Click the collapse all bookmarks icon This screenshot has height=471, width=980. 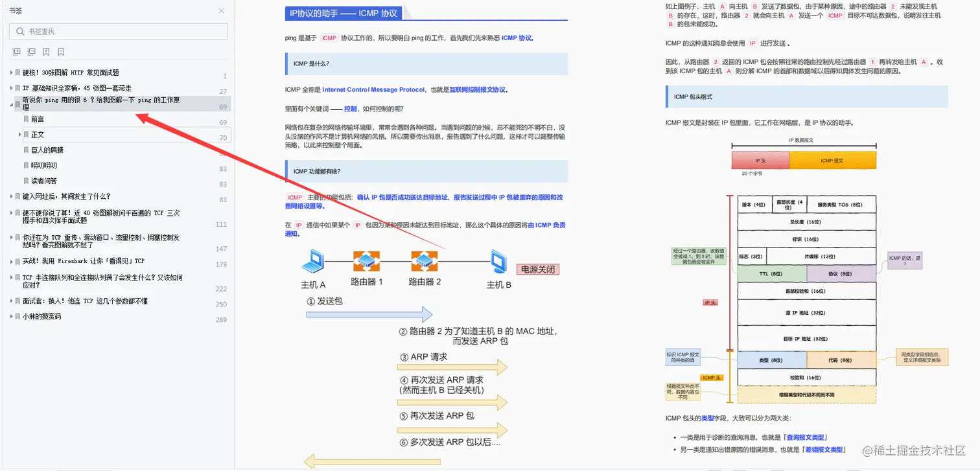[x=31, y=51]
